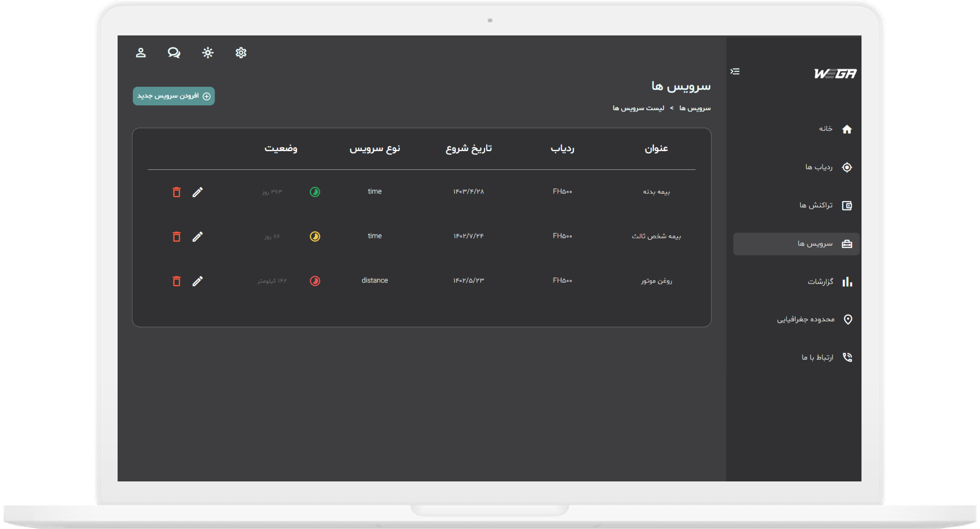Click the ۱۴۲ کیلومتر remaining text

click(272, 281)
